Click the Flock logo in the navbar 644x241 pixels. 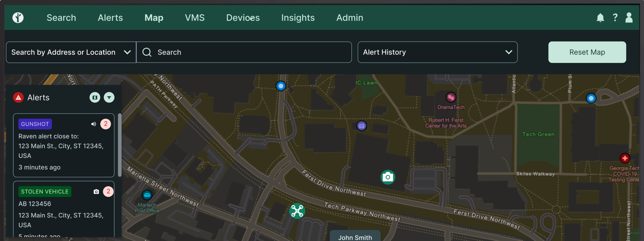coord(18,18)
